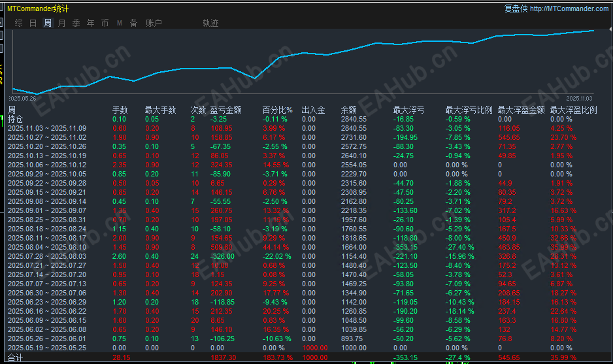Open the 轨迹 track tab
The width and height of the screenshot is (613, 364).
click(x=210, y=23)
